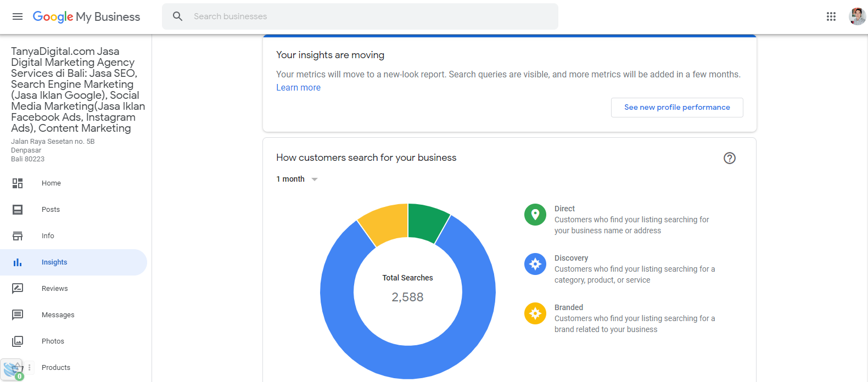868x382 pixels.
Task: Open Products section
Action: click(56, 368)
